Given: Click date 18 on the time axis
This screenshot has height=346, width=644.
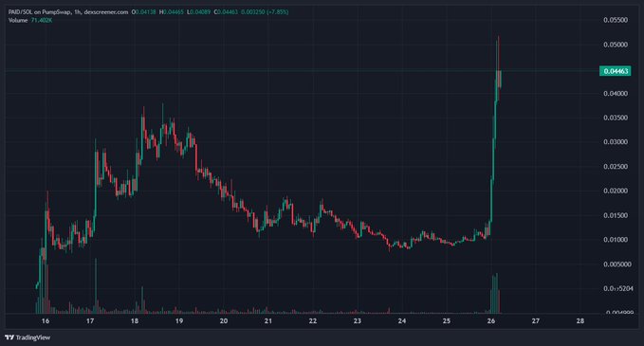Looking at the screenshot, I should [x=135, y=321].
